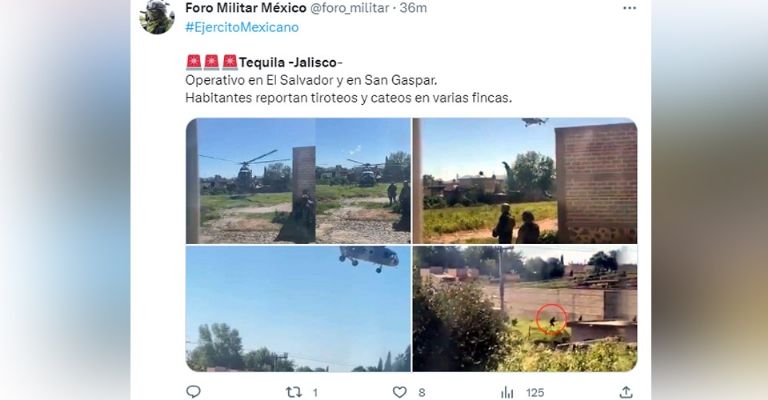Click the share upload icon
This screenshot has height=400, width=768.
coord(626,392)
